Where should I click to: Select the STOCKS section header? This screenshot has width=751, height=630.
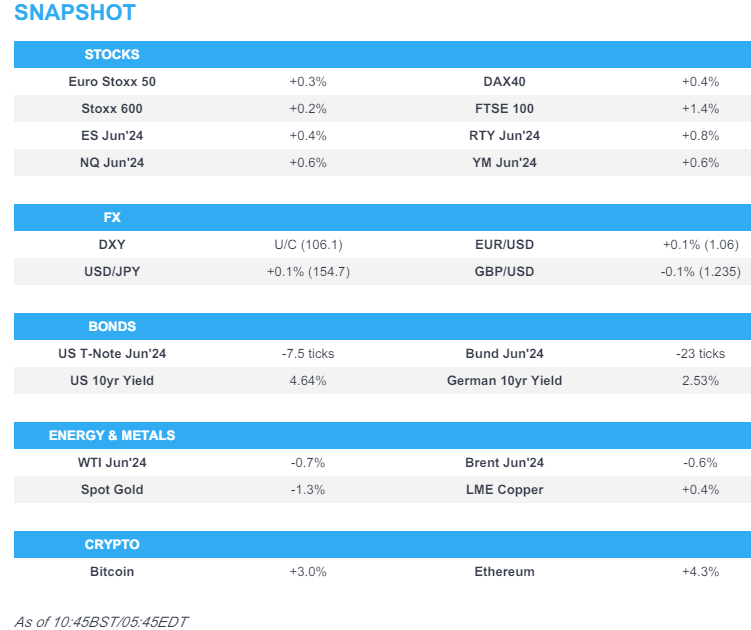coord(112,54)
